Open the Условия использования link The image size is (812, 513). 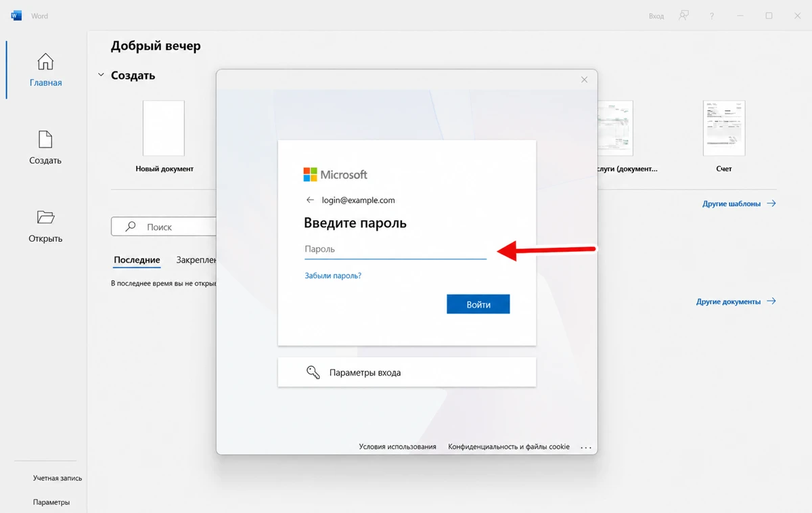tap(398, 447)
